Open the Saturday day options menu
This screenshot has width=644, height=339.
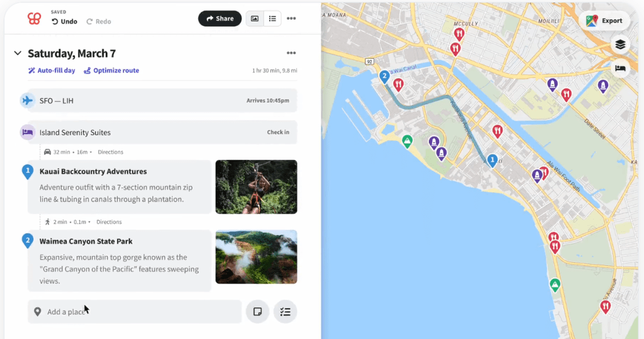click(x=291, y=53)
